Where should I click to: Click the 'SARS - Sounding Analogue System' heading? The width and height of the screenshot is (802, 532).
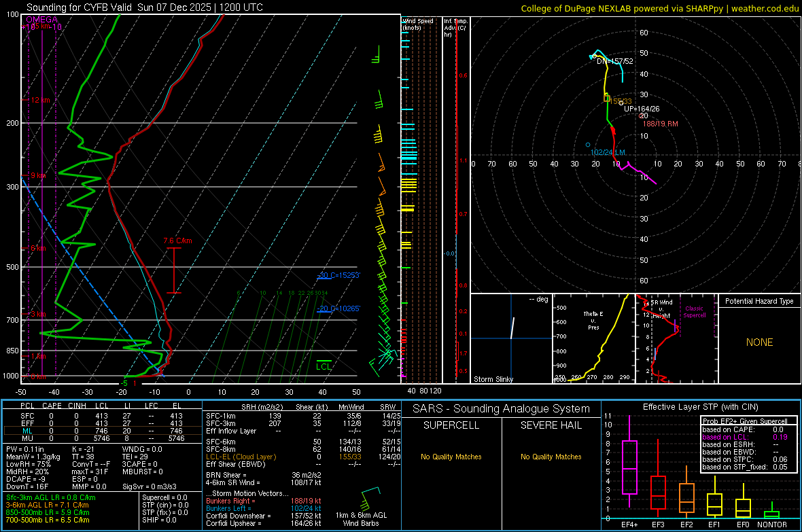tap(502, 409)
